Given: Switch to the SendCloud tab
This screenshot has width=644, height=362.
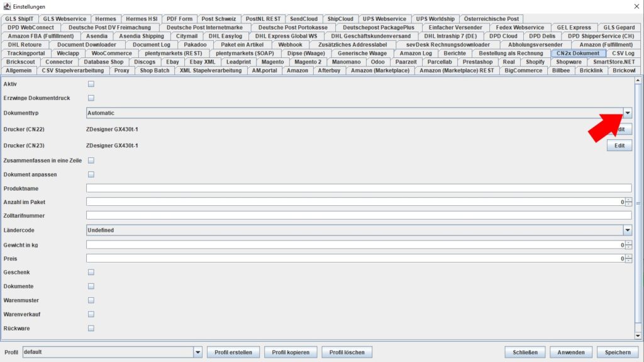Looking at the screenshot, I should pos(304,19).
